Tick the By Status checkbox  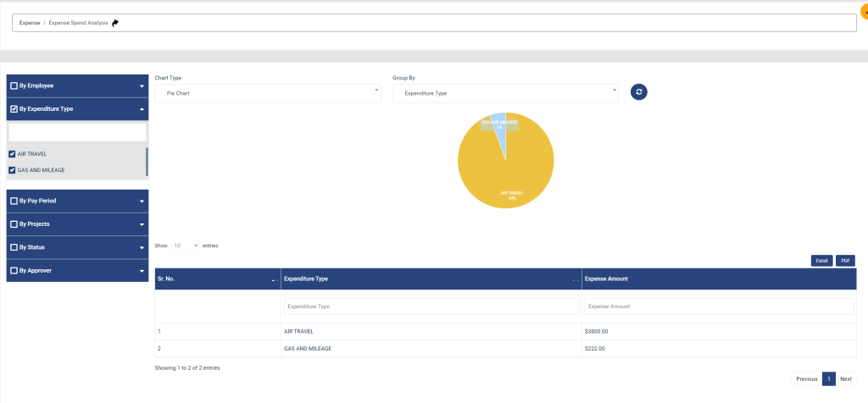point(14,247)
